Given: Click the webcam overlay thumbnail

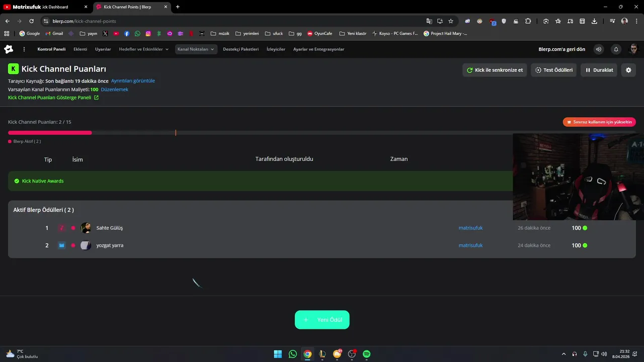Looking at the screenshot, I should click(x=578, y=176).
